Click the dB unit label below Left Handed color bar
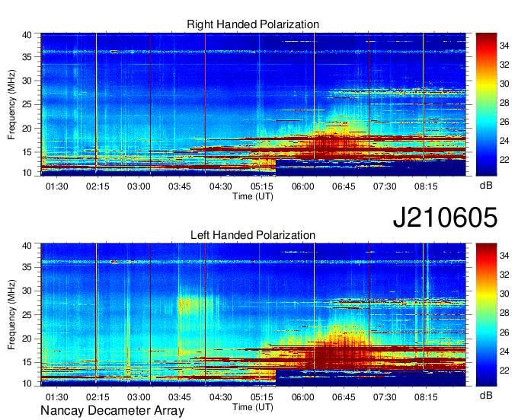 coord(486,395)
